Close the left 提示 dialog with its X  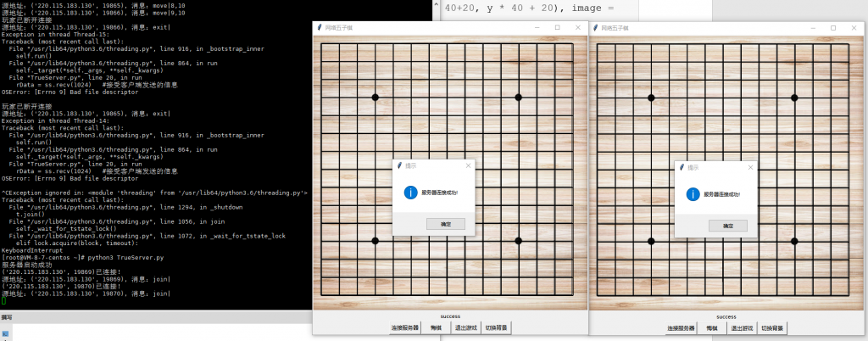click(x=467, y=167)
